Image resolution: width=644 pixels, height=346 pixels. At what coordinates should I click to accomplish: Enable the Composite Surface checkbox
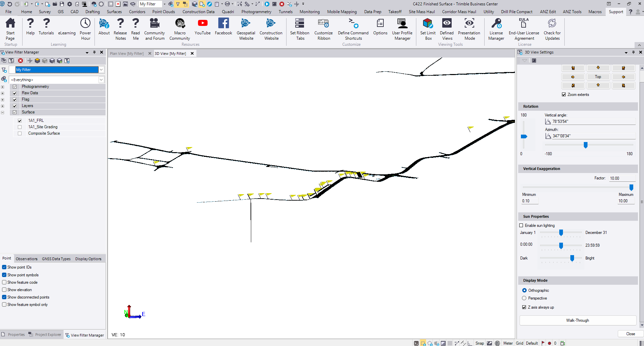[x=20, y=133]
